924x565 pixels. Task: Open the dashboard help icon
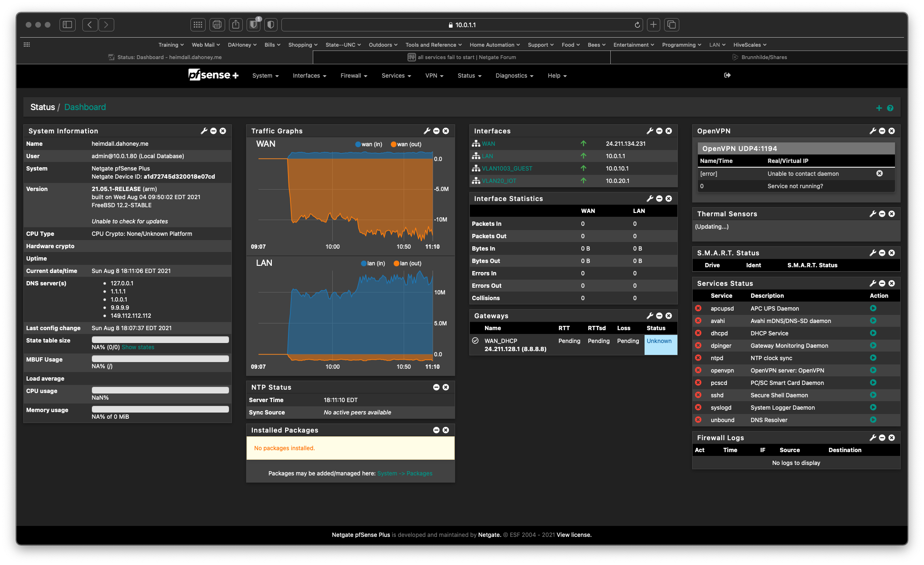[x=890, y=108]
